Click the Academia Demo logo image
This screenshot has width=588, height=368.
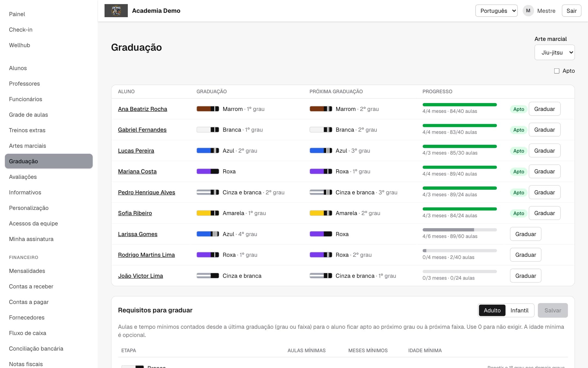pos(116,11)
